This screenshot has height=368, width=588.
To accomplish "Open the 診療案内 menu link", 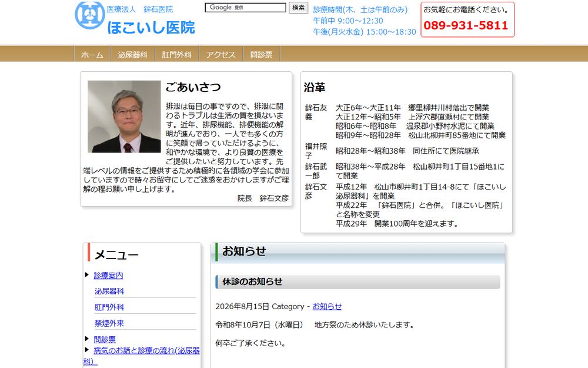I will (108, 275).
